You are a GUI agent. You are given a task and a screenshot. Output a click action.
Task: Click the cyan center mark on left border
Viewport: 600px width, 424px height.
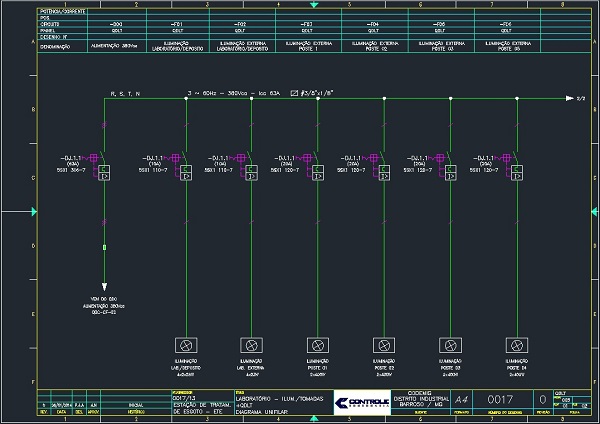coord(5,211)
